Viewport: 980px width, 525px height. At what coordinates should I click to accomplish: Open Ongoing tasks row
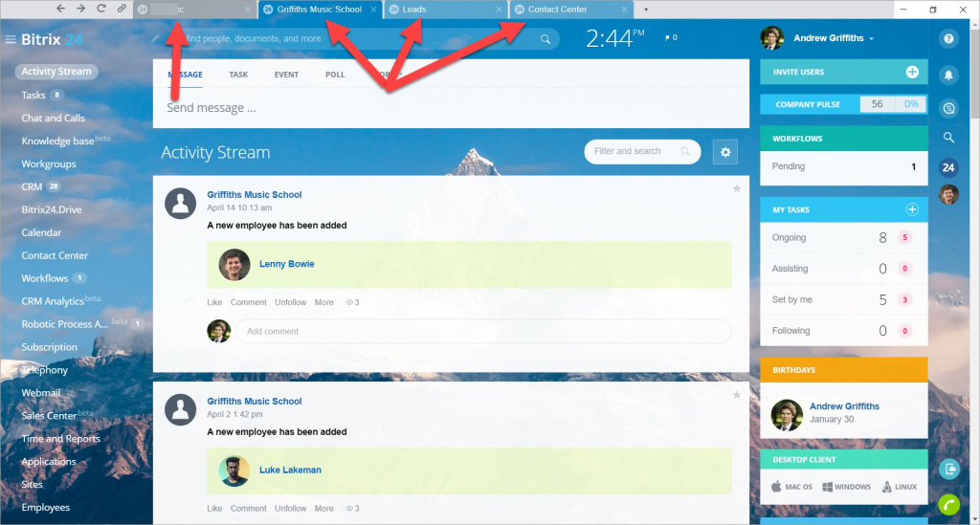pos(844,237)
